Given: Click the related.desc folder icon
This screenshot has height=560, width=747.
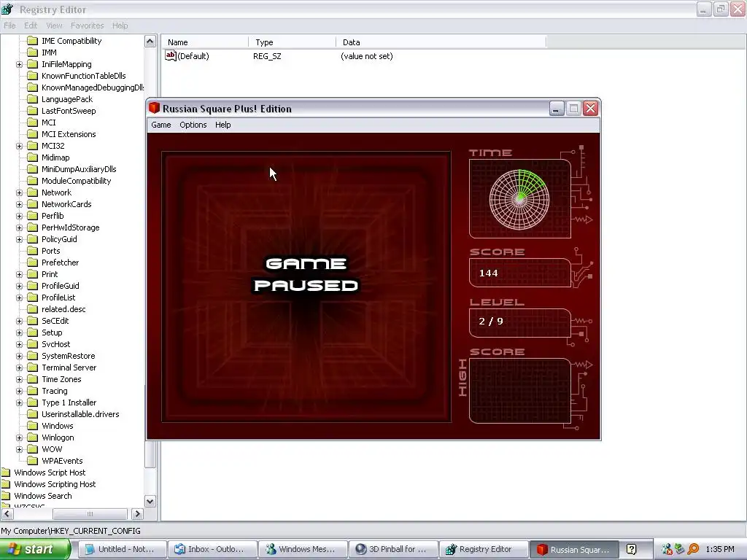Looking at the screenshot, I should click(32, 309).
